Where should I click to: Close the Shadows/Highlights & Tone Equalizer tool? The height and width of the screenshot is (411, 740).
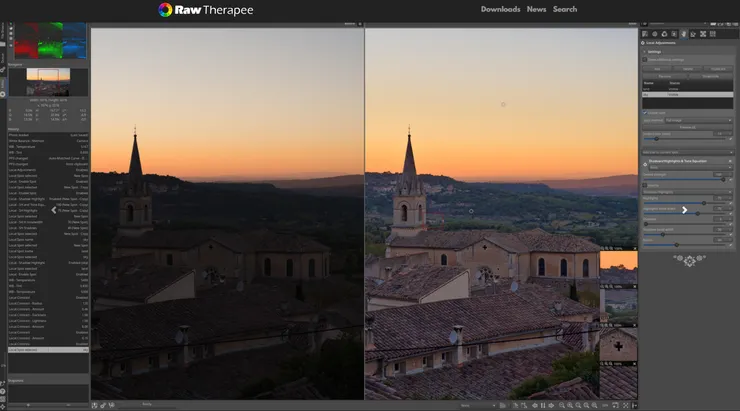tap(730, 161)
